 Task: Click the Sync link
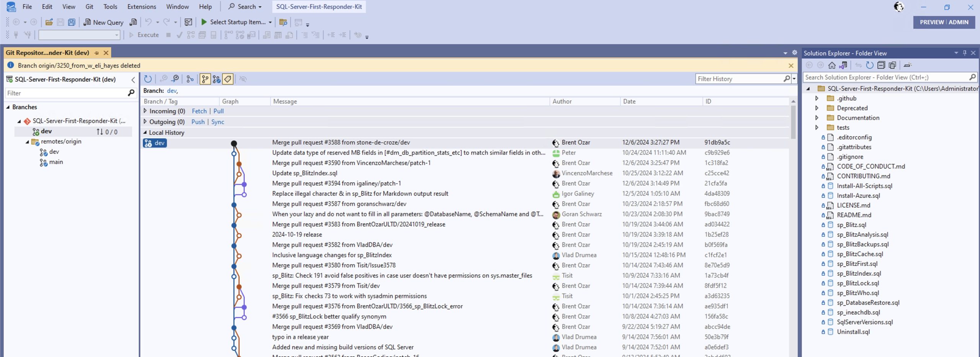point(217,122)
